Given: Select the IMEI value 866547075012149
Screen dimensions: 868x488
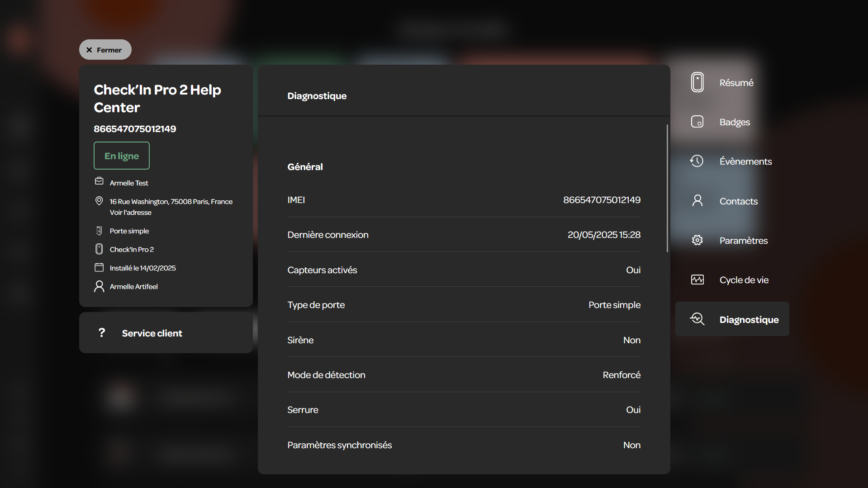Looking at the screenshot, I should pyautogui.click(x=602, y=200).
